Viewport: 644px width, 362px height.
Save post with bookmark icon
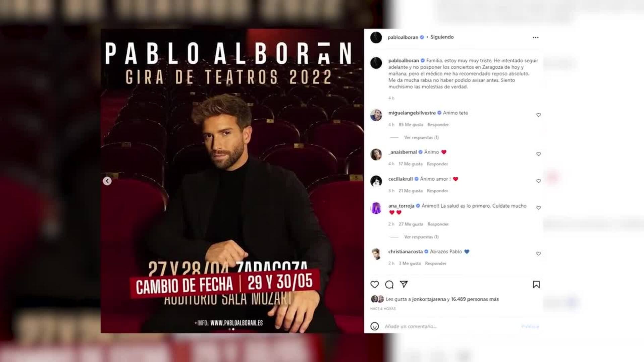[536, 285]
